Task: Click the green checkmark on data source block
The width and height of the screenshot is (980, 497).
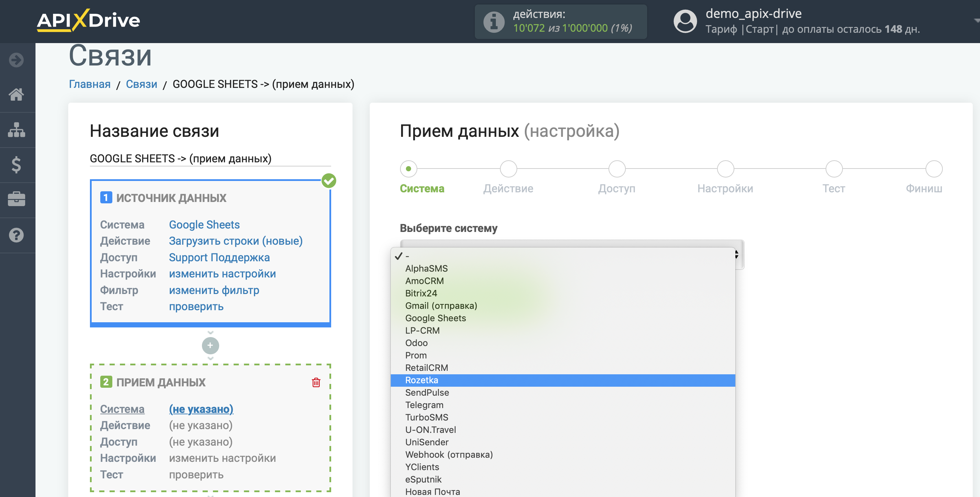Action: pos(329,181)
